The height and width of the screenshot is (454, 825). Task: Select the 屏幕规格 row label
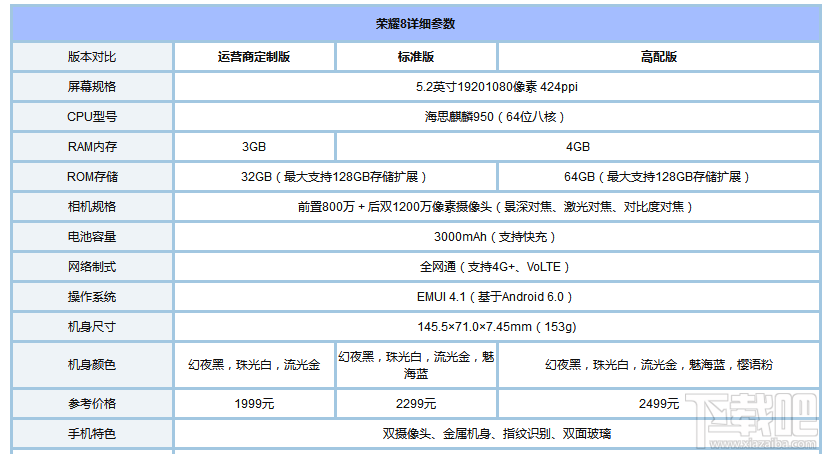(x=92, y=87)
